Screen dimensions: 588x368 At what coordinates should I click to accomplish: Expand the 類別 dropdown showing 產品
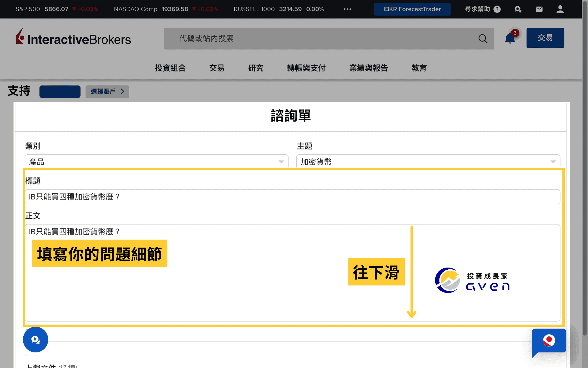click(157, 161)
